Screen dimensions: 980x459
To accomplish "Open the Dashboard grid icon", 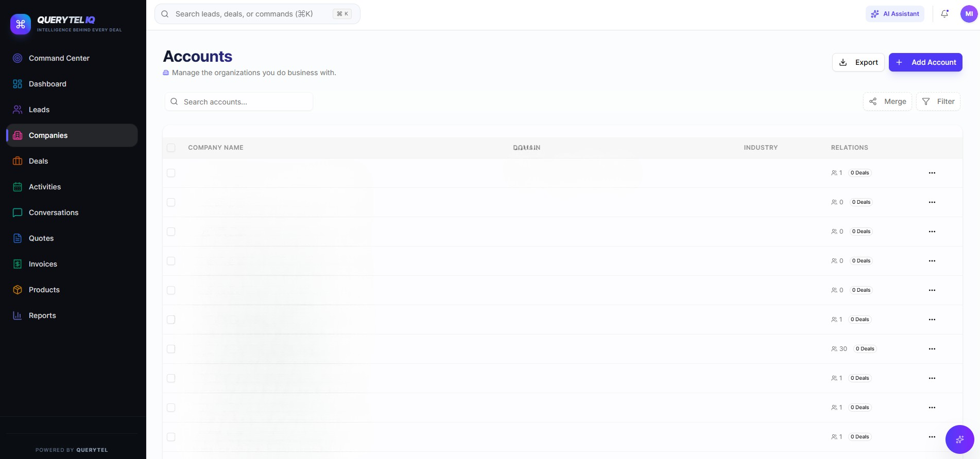I will click(18, 84).
